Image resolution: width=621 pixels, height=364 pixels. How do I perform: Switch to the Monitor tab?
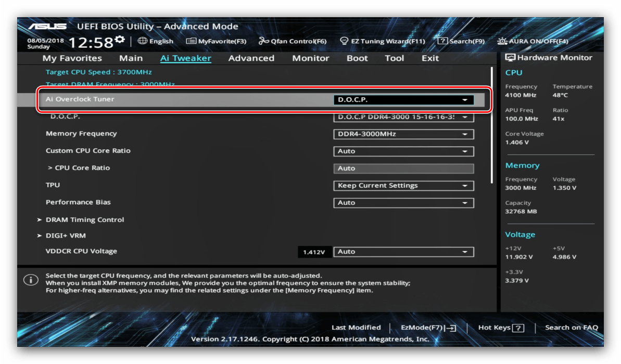310,58
